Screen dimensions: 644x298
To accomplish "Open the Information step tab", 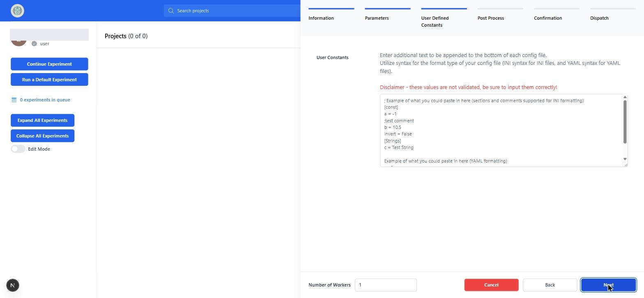I will click(331, 15).
